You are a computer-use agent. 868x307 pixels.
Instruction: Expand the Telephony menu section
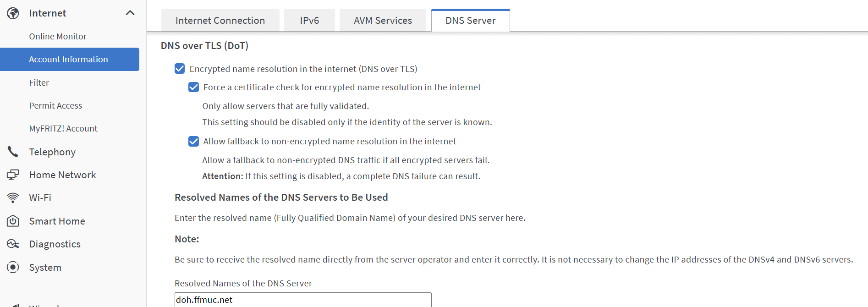[52, 152]
